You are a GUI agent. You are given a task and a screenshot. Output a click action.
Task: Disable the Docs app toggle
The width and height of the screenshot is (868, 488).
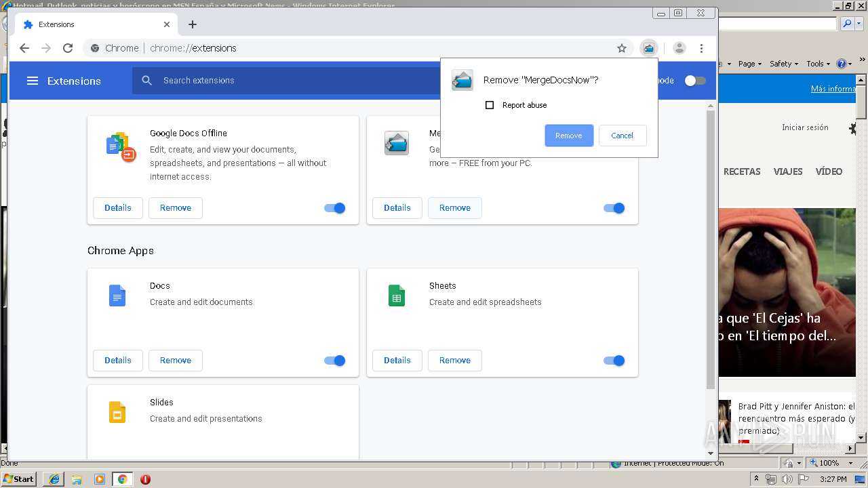tap(335, 361)
